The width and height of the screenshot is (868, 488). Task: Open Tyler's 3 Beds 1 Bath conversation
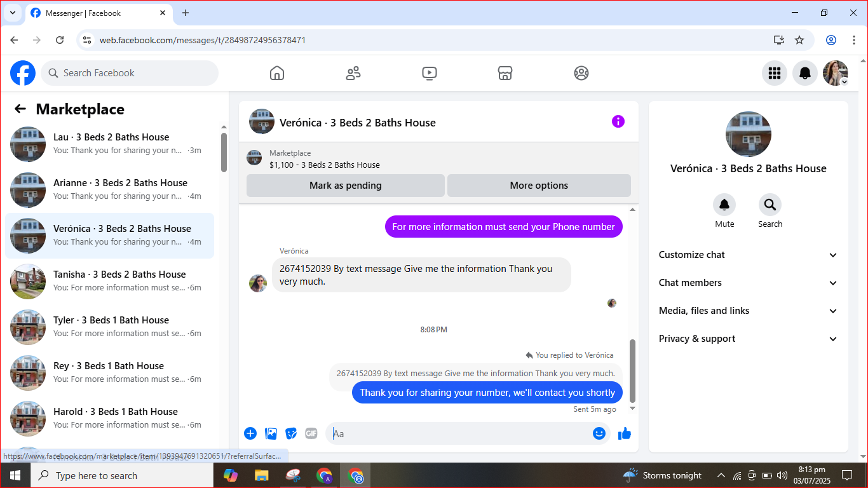coord(110,327)
